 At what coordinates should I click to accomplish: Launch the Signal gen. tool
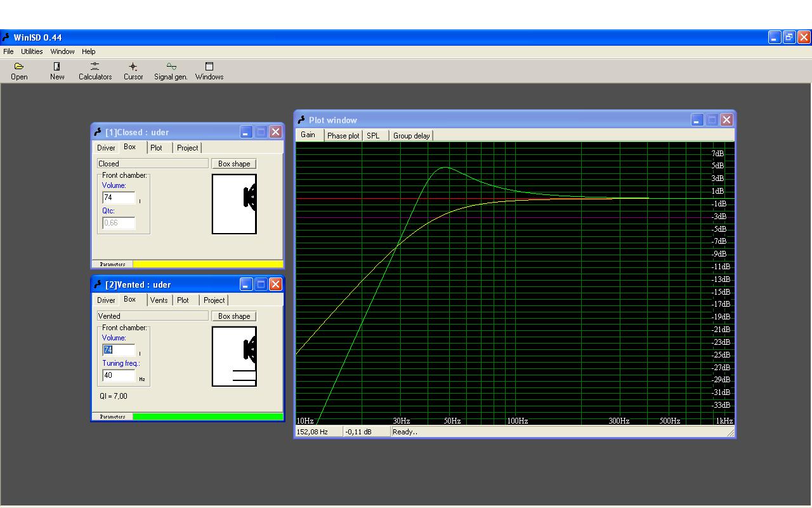pyautogui.click(x=171, y=70)
